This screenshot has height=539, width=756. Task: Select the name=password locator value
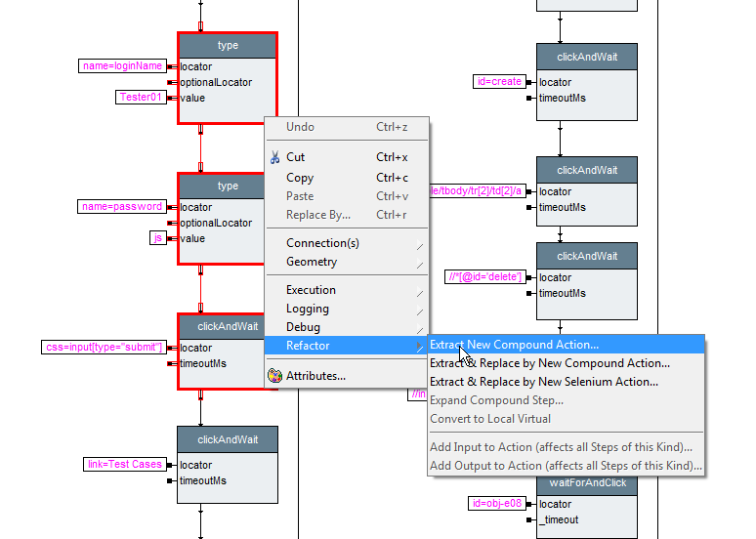(x=122, y=207)
